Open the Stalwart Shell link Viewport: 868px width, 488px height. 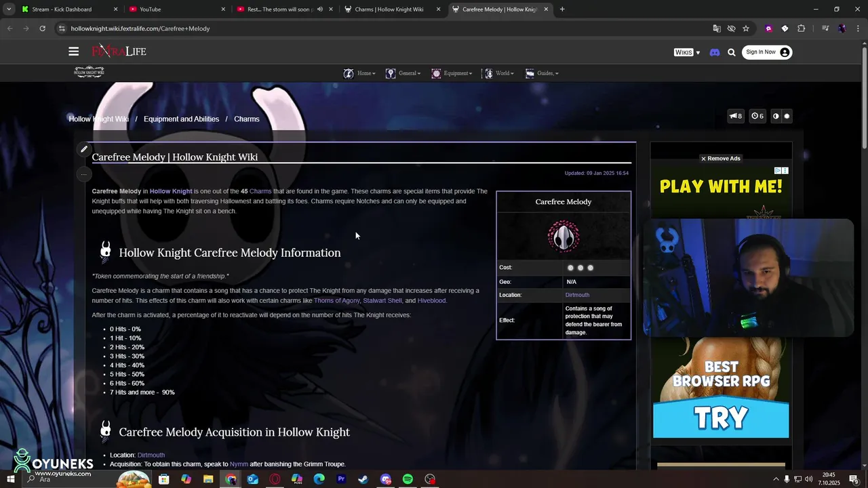[382, 300]
